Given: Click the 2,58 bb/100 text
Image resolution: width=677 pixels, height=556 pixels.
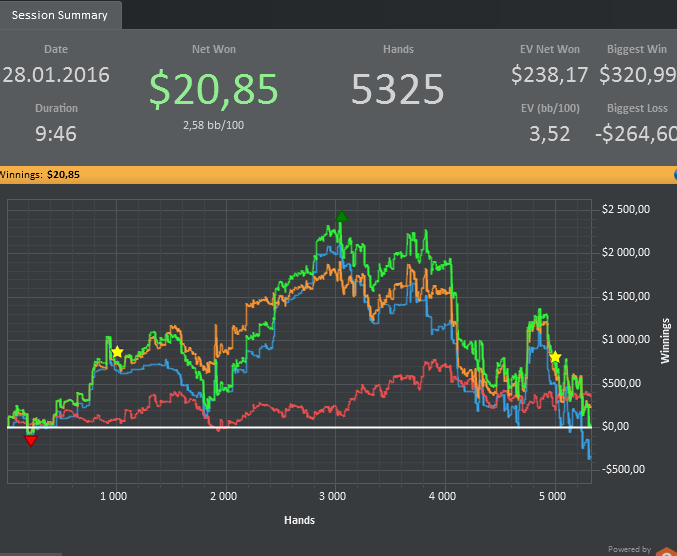Looking at the screenshot, I should pyautogui.click(x=213, y=125).
